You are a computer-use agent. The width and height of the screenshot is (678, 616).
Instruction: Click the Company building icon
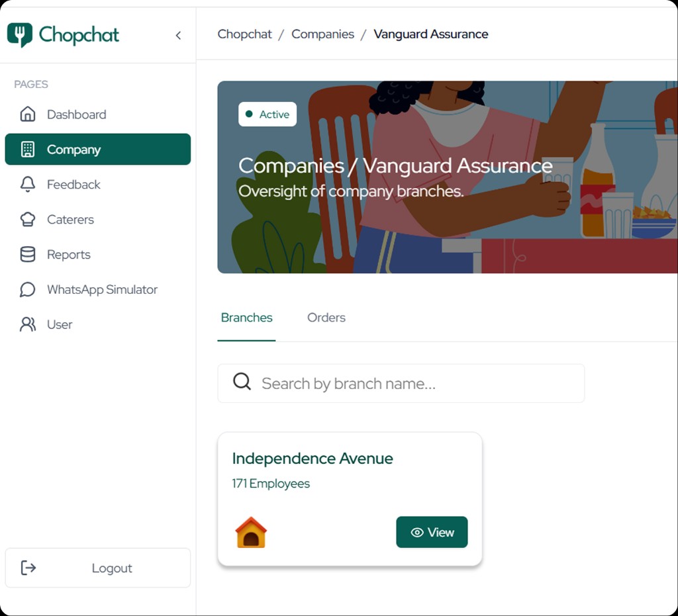(27, 149)
